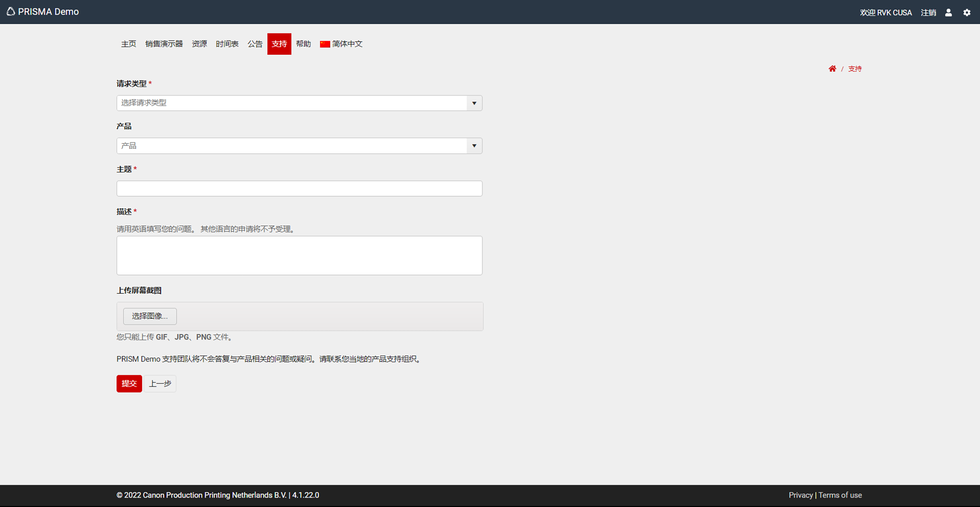Viewport: 980px width, 507px height.
Task: Expand the 产品 dropdown arrow
Action: tap(474, 146)
